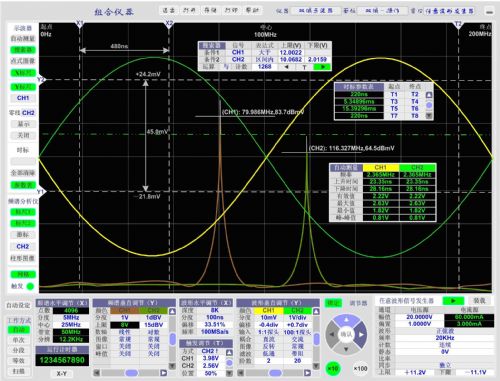The height and width of the screenshot is (381, 500).
Task: Toggle the ×10 multiplier button
Action: [x=332, y=368]
